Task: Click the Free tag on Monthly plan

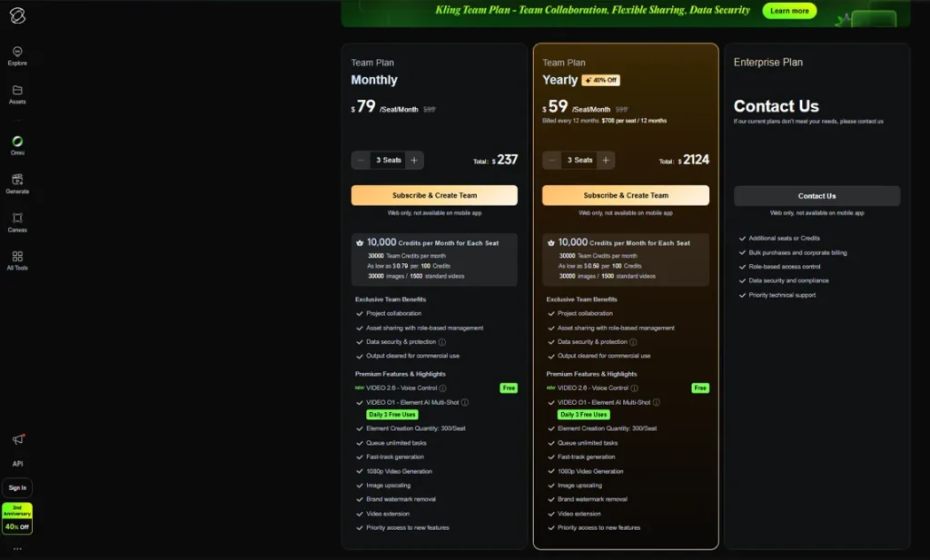Action: [509, 388]
